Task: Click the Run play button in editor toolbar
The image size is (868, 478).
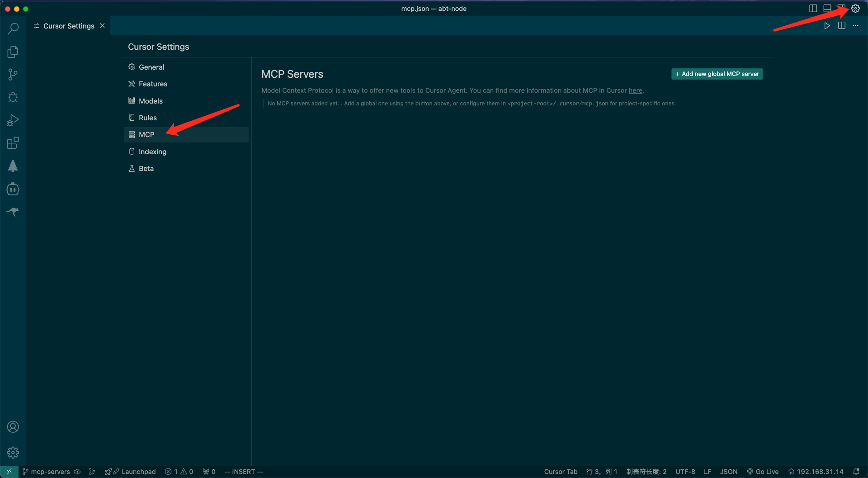Action: click(x=827, y=26)
